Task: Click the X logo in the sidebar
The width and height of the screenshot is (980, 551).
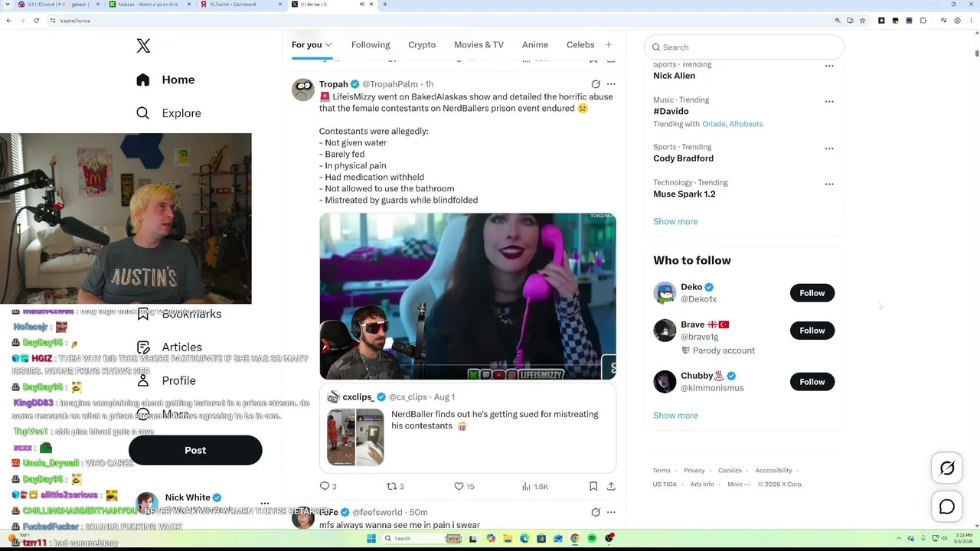Action: (143, 46)
